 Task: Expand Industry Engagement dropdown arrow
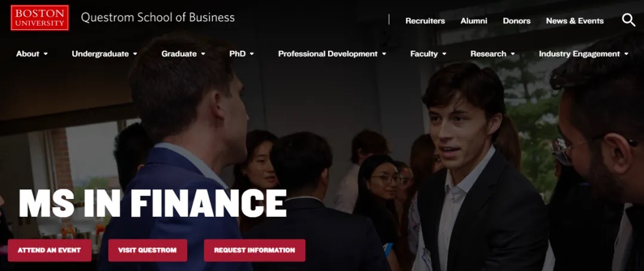point(626,54)
